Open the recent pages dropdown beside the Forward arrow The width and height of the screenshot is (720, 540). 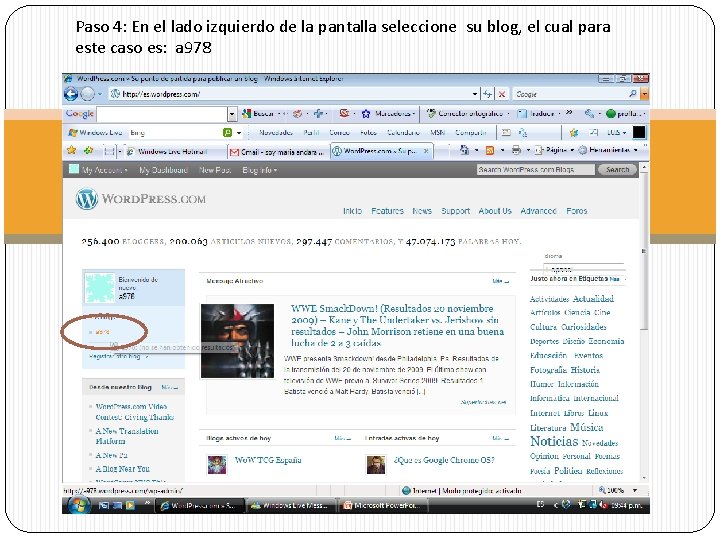pyautogui.click(x=100, y=94)
